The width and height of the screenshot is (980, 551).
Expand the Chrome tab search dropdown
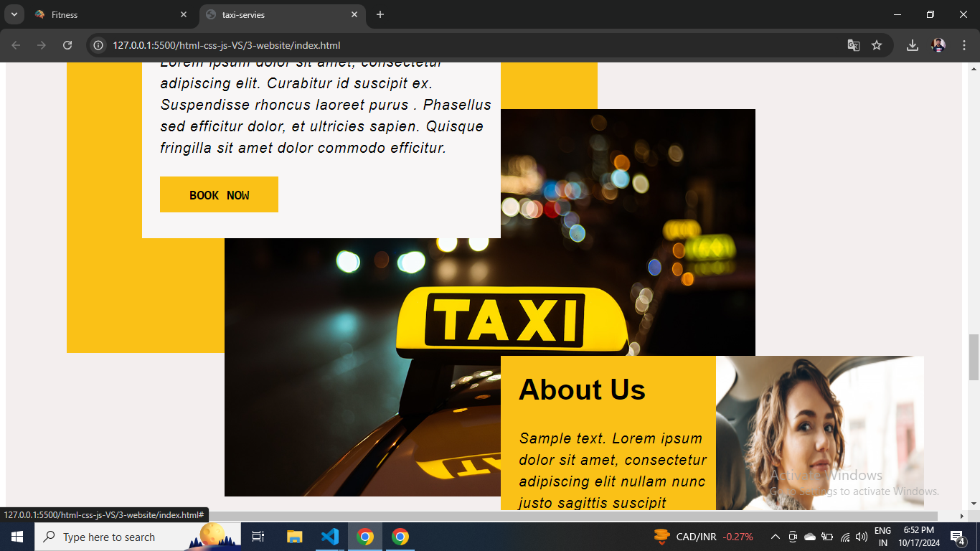point(14,14)
